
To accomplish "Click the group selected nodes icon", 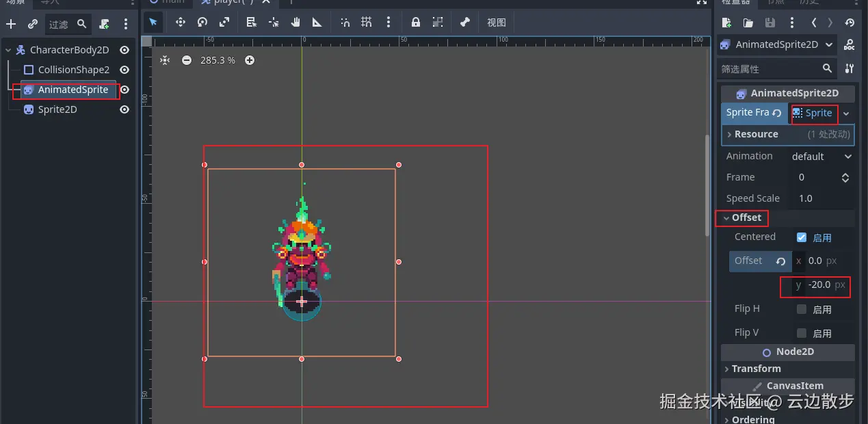I will pyautogui.click(x=438, y=22).
